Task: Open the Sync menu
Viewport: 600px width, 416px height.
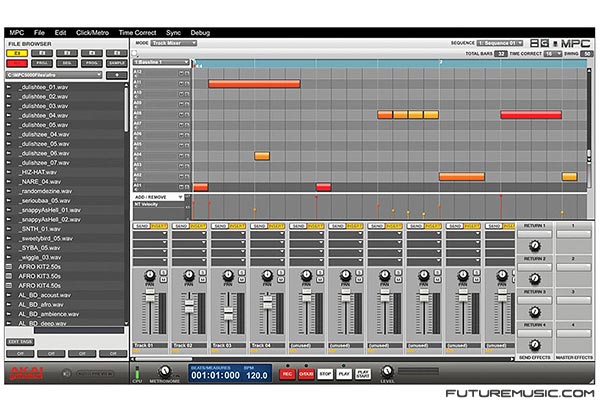Action: (x=173, y=33)
